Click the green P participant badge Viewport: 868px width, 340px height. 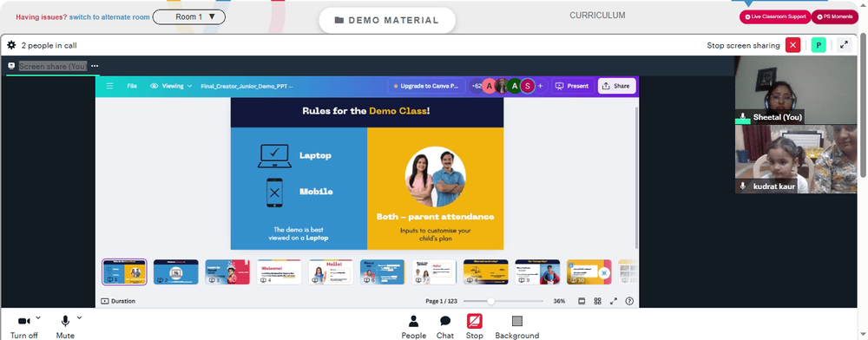(819, 45)
